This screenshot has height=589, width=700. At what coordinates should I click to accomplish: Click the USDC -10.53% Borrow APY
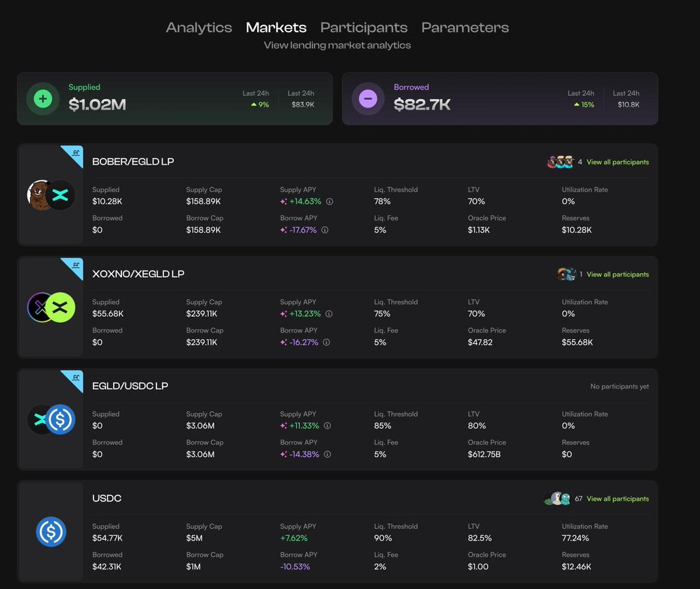pyautogui.click(x=295, y=567)
